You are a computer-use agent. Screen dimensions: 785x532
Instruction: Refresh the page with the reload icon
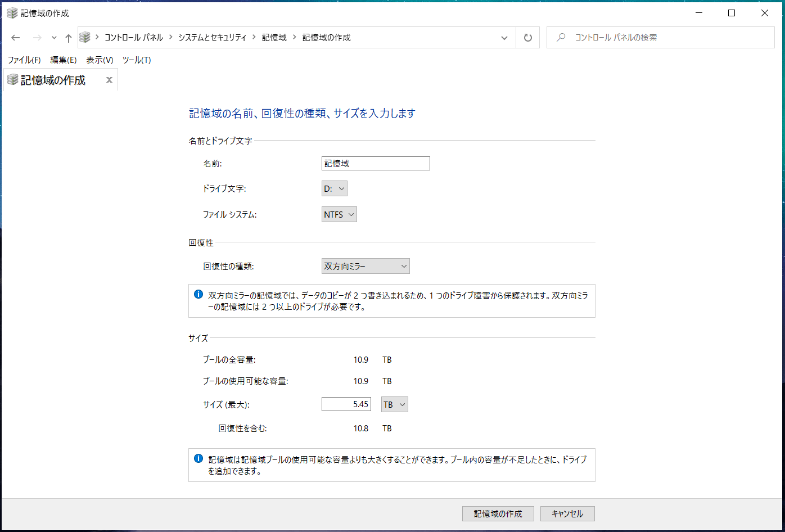click(527, 38)
